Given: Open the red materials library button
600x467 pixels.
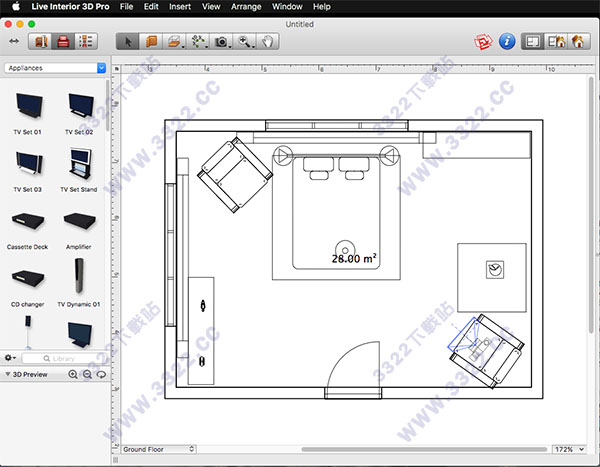Looking at the screenshot, I should [63, 41].
